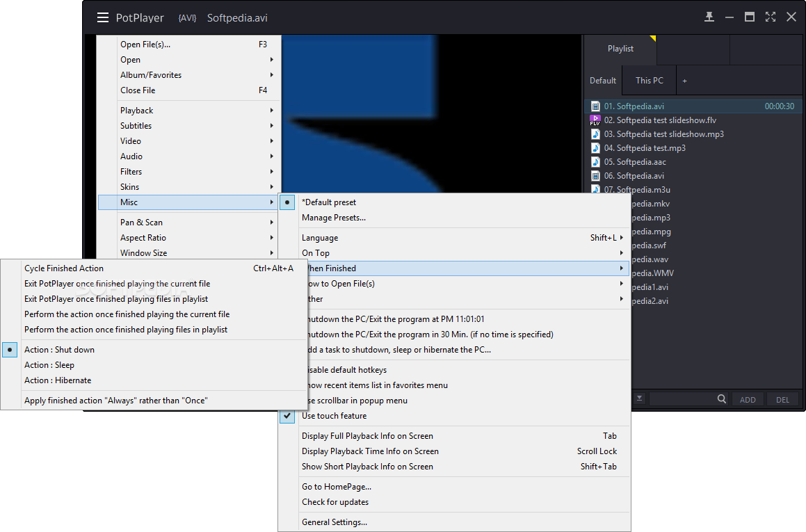The height and width of the screenshot is (532, 806).
Task: Expand the On Top submenu
Action: pyautogui.click(x=454, y=253)
